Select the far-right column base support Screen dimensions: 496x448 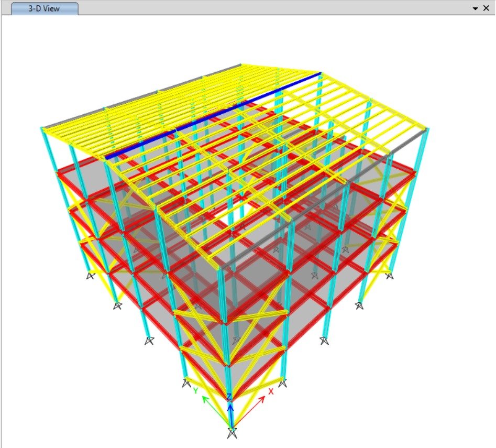point(389,275)
